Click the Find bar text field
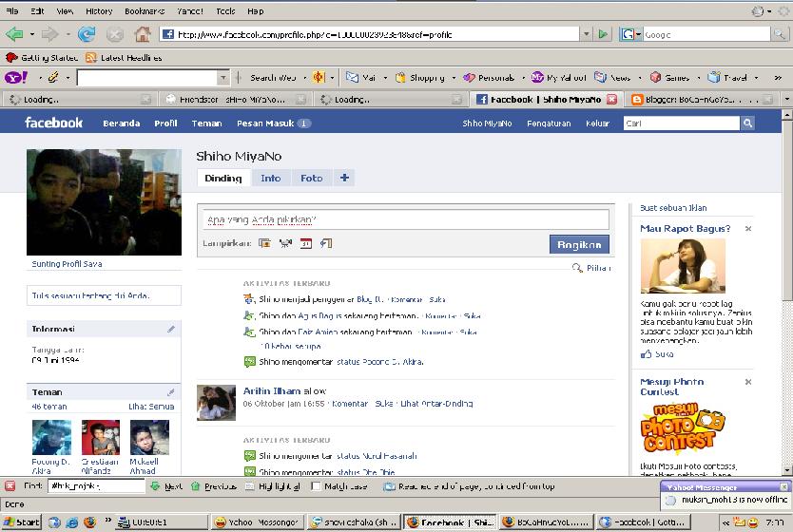Image resolution: width=793 pixels, height=532 pixels. coord(96,486)
